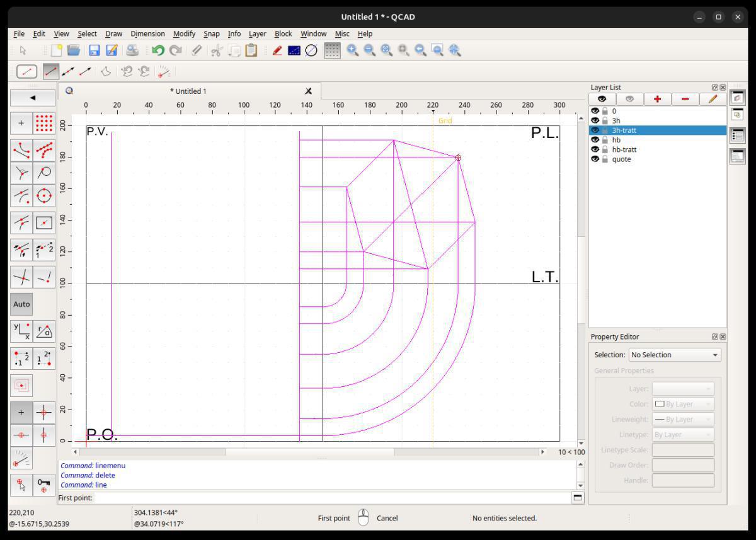Click the Auto snap button
Viewport: 756px width, 540px height.
(x=21, y=304)
